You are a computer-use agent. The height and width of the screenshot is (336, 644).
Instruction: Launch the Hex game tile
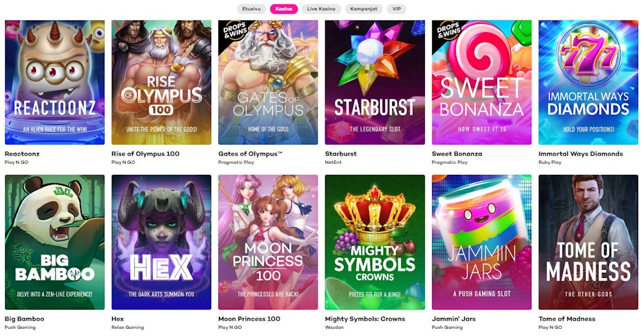coord(161,242)
